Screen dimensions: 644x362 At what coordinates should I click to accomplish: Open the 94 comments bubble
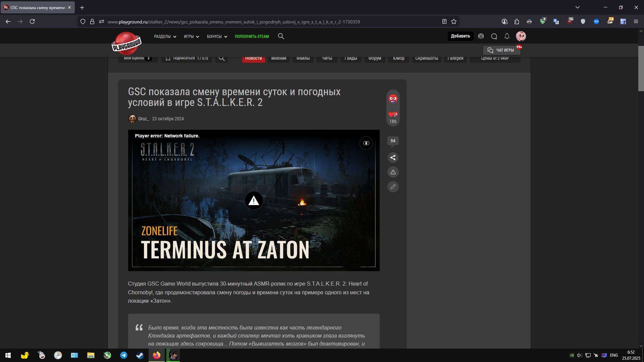click(393, 141)
